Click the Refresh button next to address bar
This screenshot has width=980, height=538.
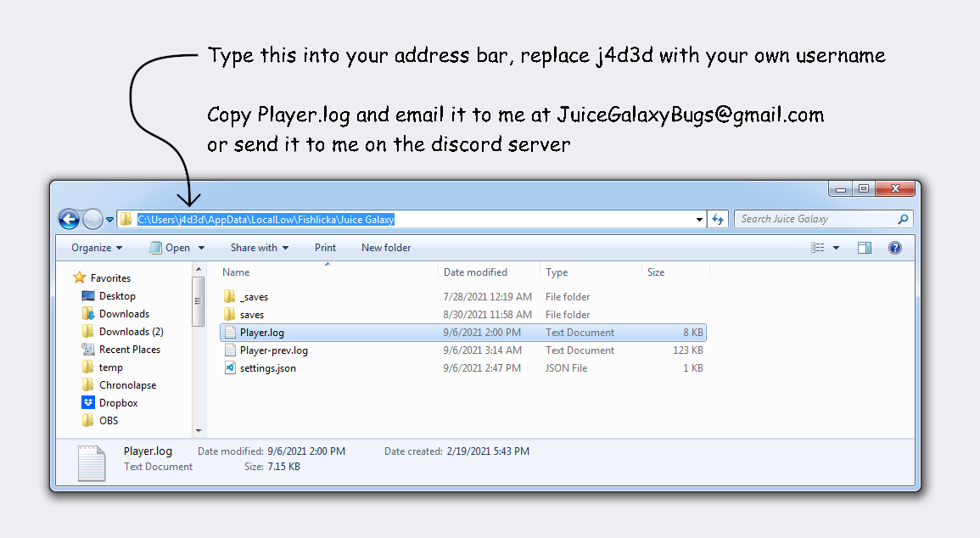(x=718, y=219)
